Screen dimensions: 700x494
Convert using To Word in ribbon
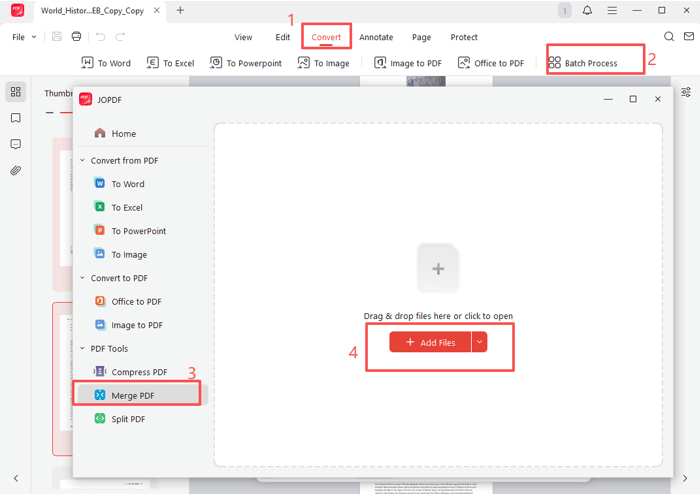pos(106,63)
